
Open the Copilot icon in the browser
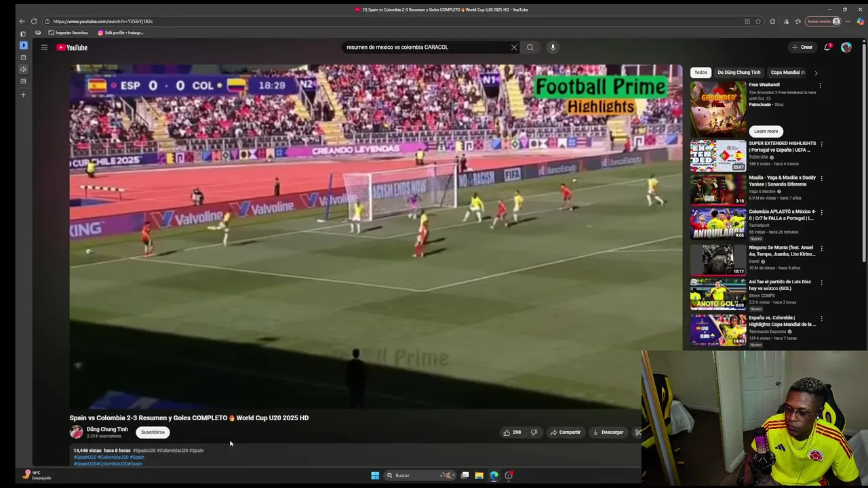(x=861, y=21)
